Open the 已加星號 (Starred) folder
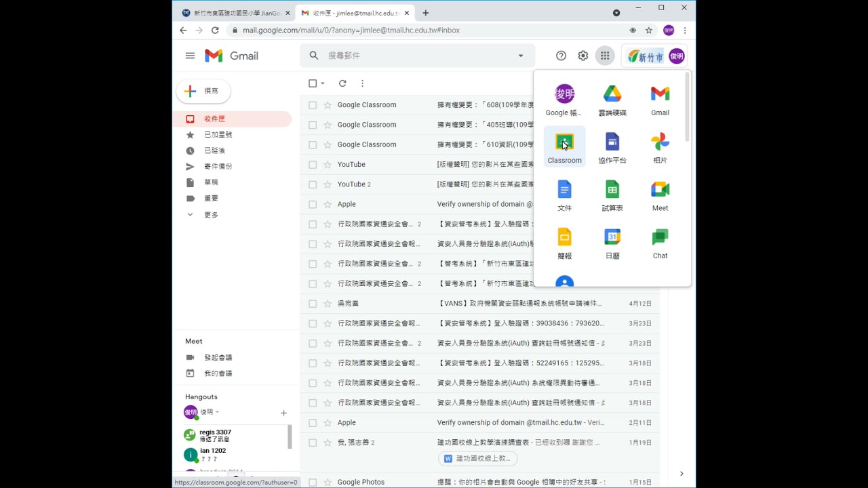Screen dimensions: 868x488 pyautogui.click(x=232, y=135)
